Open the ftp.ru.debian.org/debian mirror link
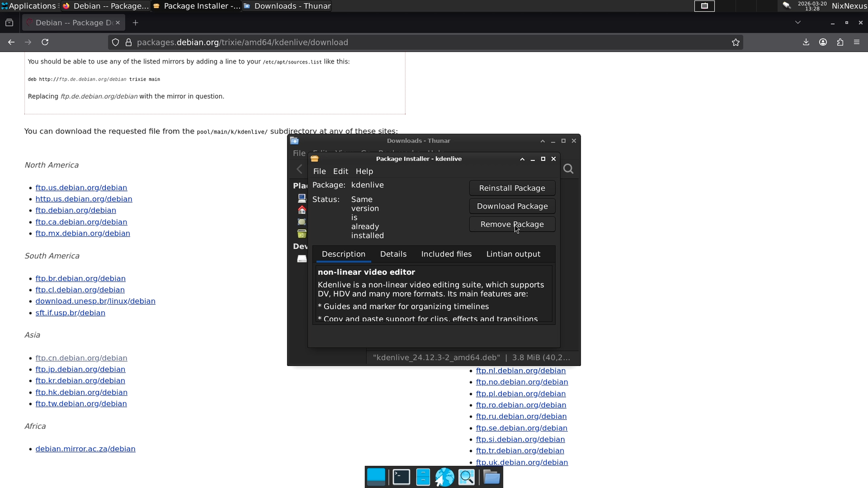868x488 pixels. pyautogui.click(x=521, y=416)
